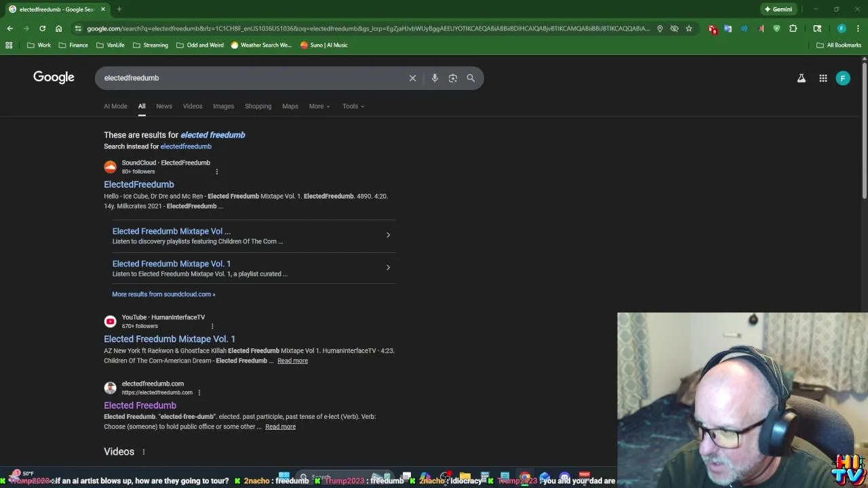Open the red mail extension with badge 9
The width and height of the screenshot is (868, 488).
712,28
